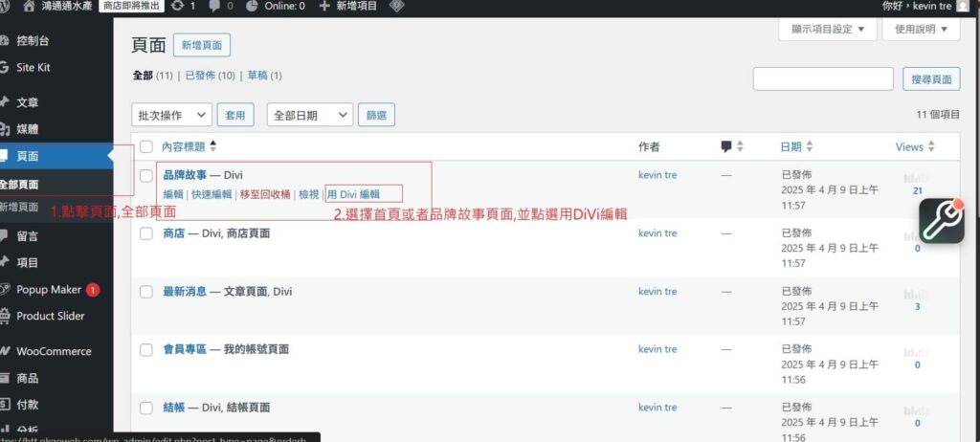Click author kevin tre in 會員專區 row
The height and width of the screenshot is (442, 980).
coord(657,349)
